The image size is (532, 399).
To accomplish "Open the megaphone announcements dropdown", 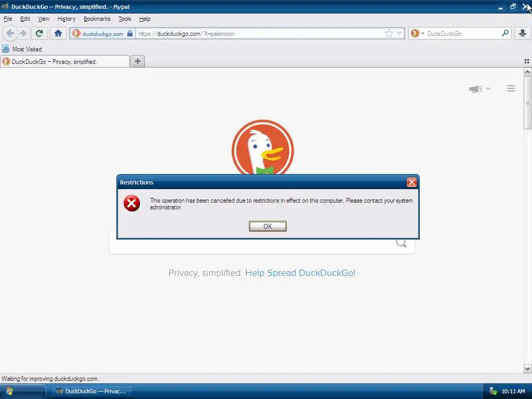I will click(x=480, y=89).
